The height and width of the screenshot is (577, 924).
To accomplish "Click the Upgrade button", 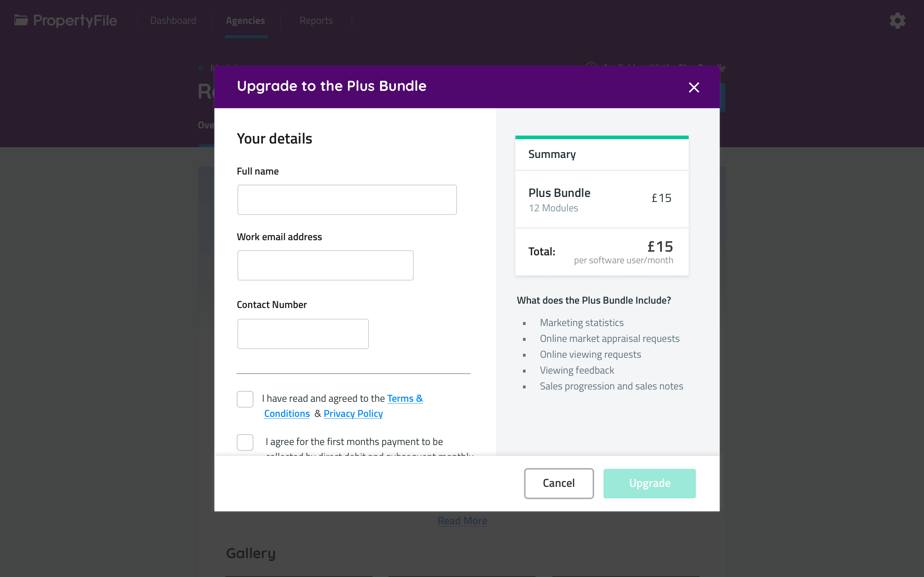I will (x=649, y=483).
